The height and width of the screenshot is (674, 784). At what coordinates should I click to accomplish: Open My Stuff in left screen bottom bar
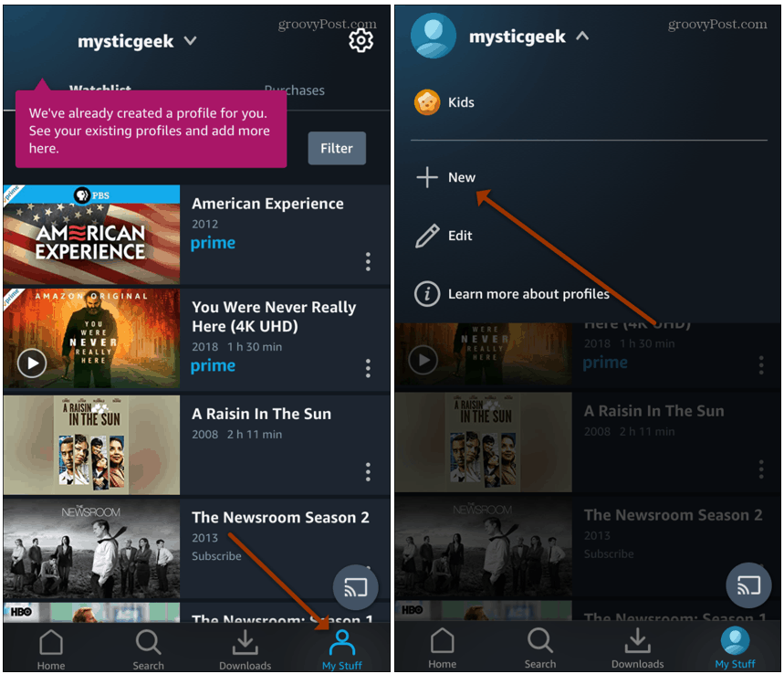pos(342,649)
